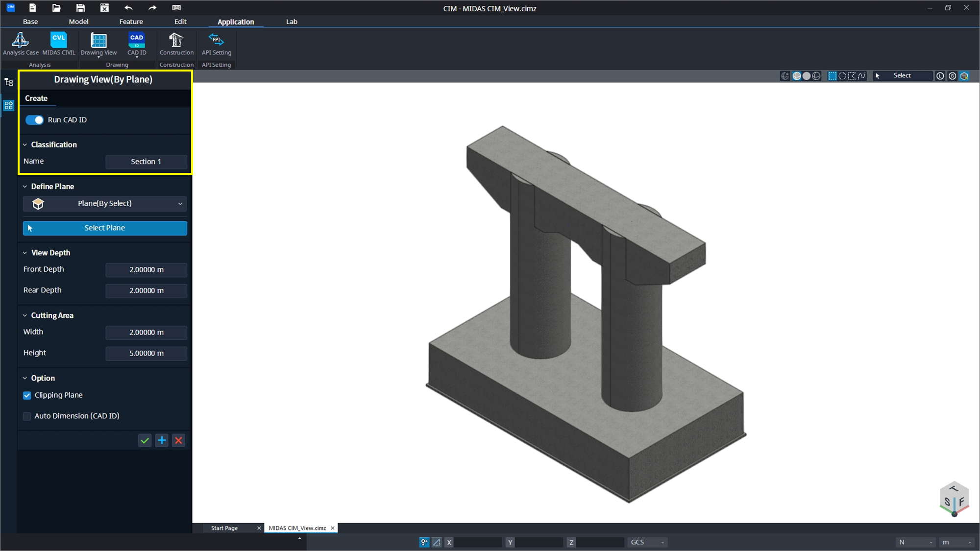
Task: Click the Select Plane button
Action: 105,228
